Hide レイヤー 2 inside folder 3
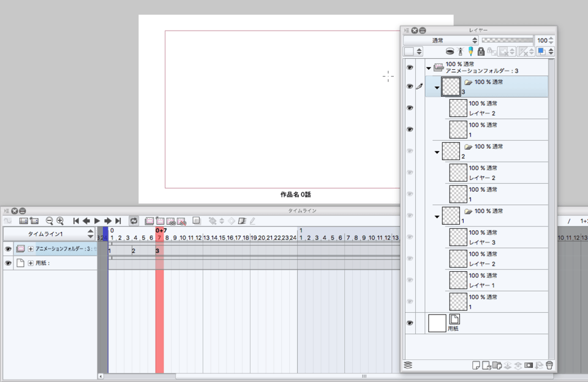This screenshot has height=382, width=588. coord(410,108)
